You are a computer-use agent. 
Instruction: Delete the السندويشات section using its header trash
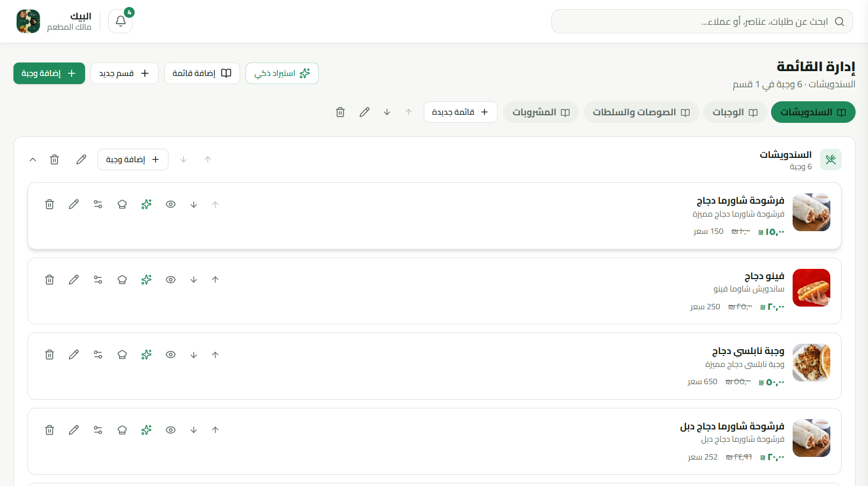(x=54, y=159)
